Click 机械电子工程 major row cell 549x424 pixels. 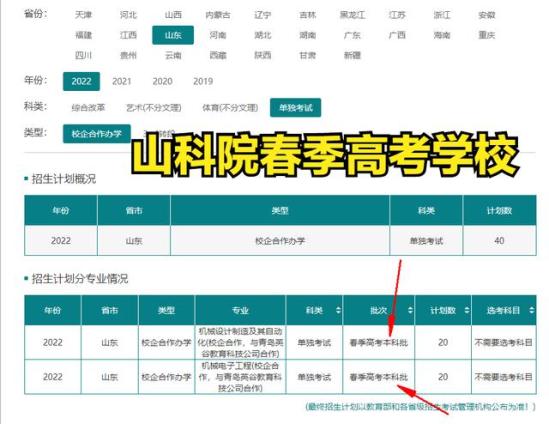[240, 377]
